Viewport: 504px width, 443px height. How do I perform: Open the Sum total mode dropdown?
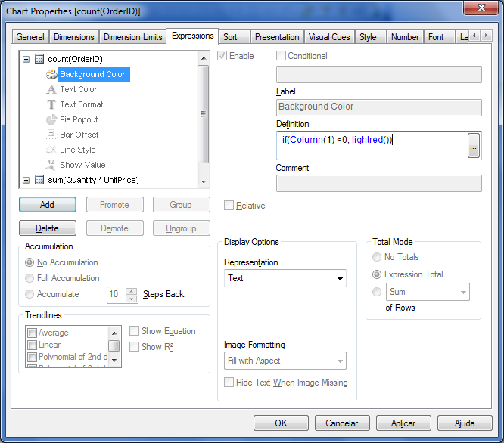tap(428, 292)
